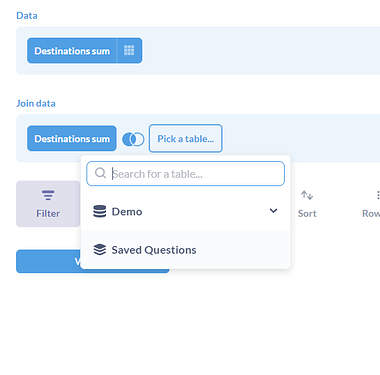This screenshot has height=375, width=380.
Task: Click the Saved Questions layers icon
Action: [x=100, y=249]
